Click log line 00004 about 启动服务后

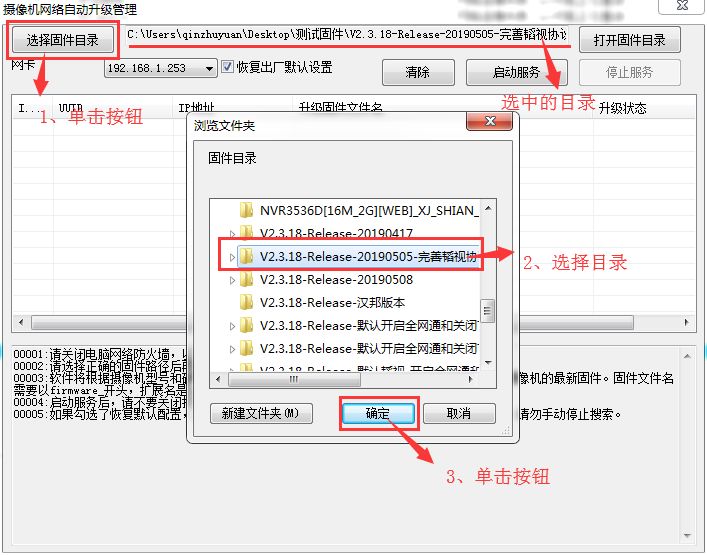(x=100, y=402)
